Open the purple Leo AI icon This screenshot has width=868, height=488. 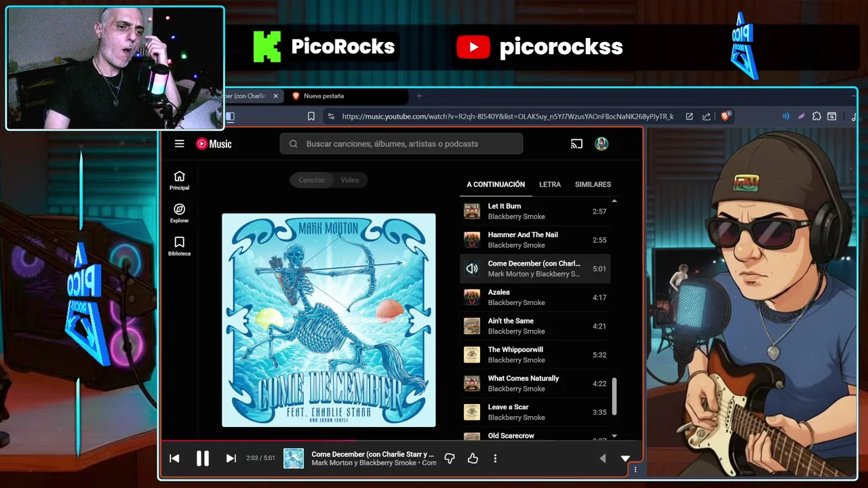click(801, 117)
